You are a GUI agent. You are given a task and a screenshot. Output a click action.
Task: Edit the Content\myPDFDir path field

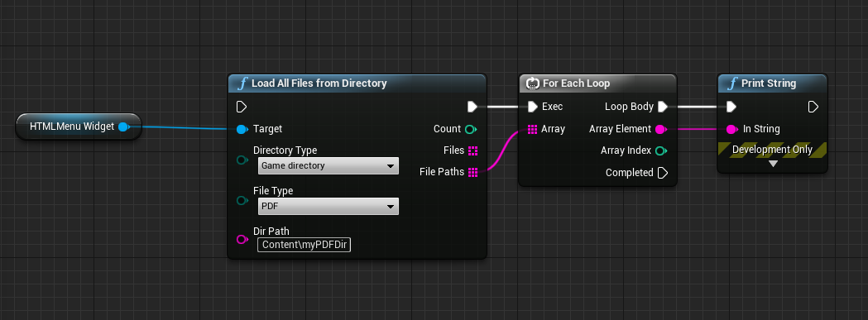(x=305, y=244)
